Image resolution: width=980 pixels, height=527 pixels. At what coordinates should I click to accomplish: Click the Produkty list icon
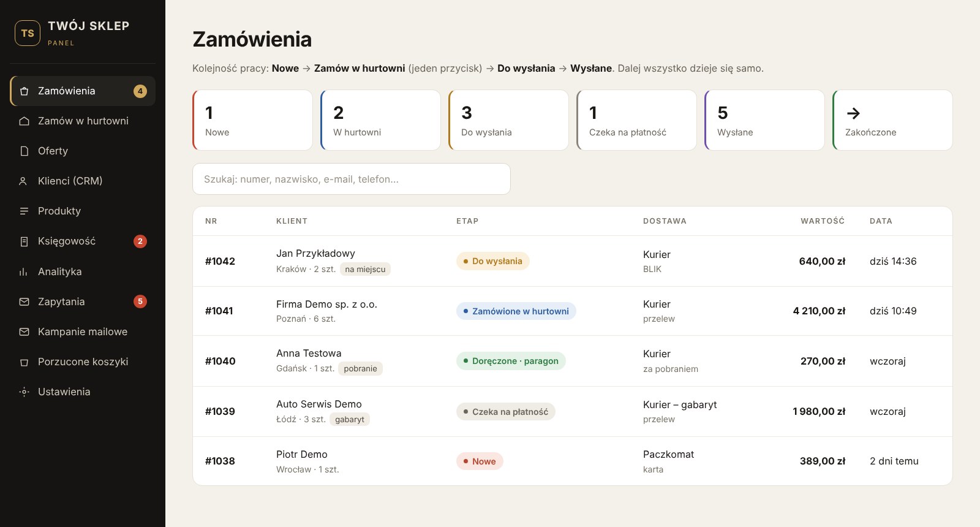click(x=24, y=211)
